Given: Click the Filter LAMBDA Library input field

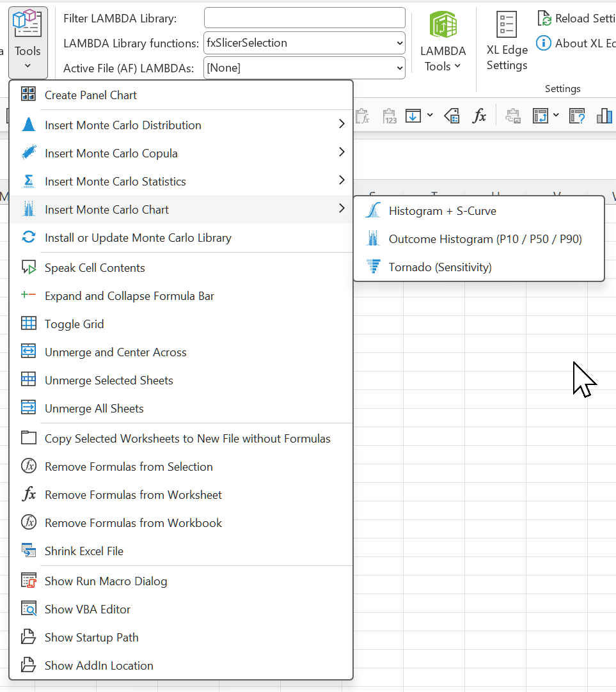Looking at the screenshot, I should click(x=304, y=18).
